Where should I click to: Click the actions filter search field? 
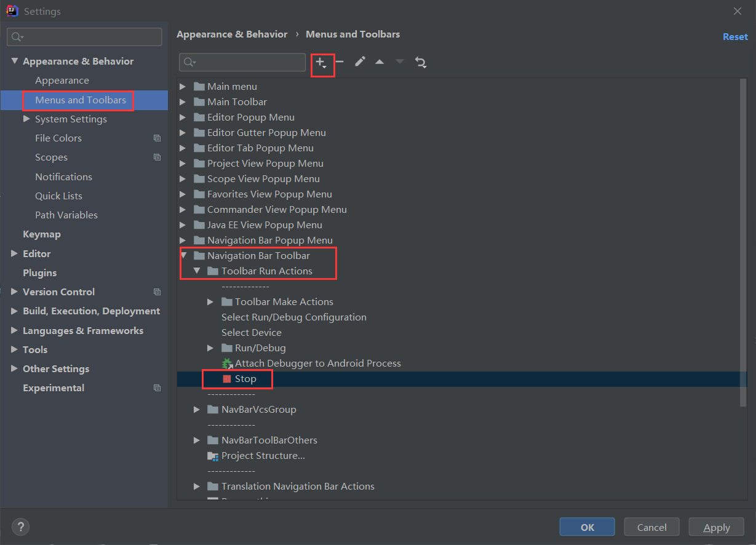(x=242, y=62)
